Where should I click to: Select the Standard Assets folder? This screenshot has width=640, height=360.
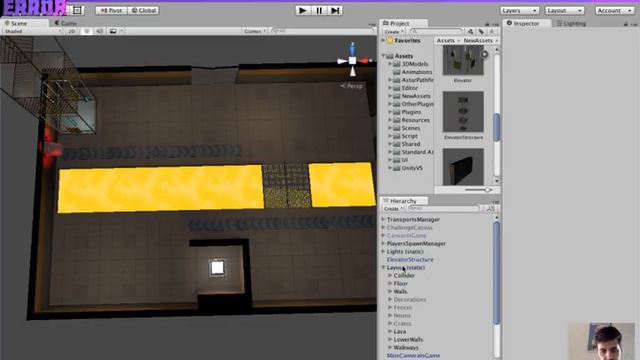pyautogui.click(x=418, y=152)
